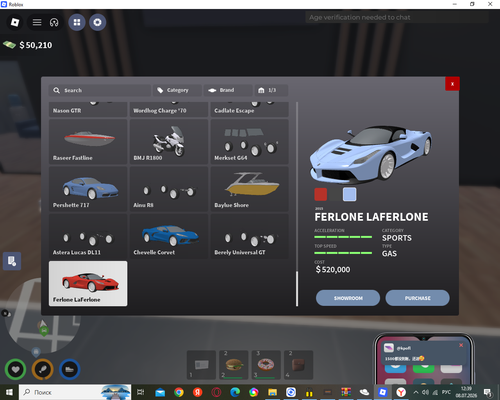Open File Explorer from the taskbar
Image resolution: width=500 pixels, height=400 pixels.
coord(272,392)
